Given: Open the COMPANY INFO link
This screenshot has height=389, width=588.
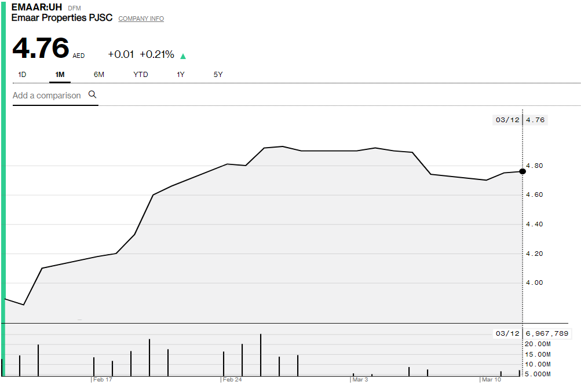Looking at the screenshot, I should tap(141, 19).
